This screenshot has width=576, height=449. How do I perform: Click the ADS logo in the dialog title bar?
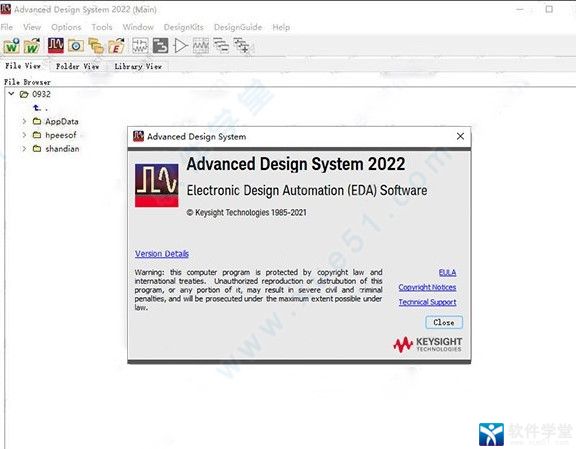point(138,136)
